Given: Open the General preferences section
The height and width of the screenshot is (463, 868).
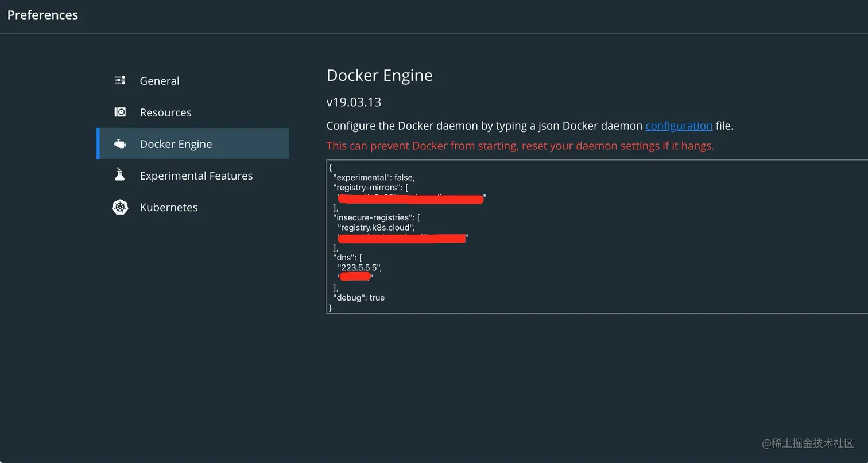Looking at the screenshot, I should (159, 81).
